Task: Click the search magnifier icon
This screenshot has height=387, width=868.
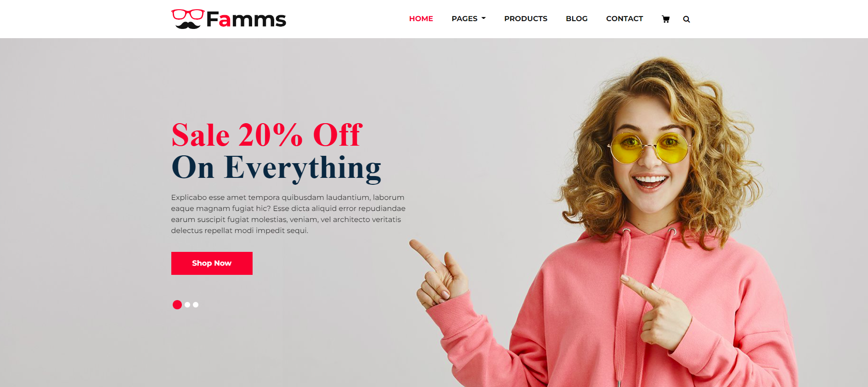Action: click(686, 19)
